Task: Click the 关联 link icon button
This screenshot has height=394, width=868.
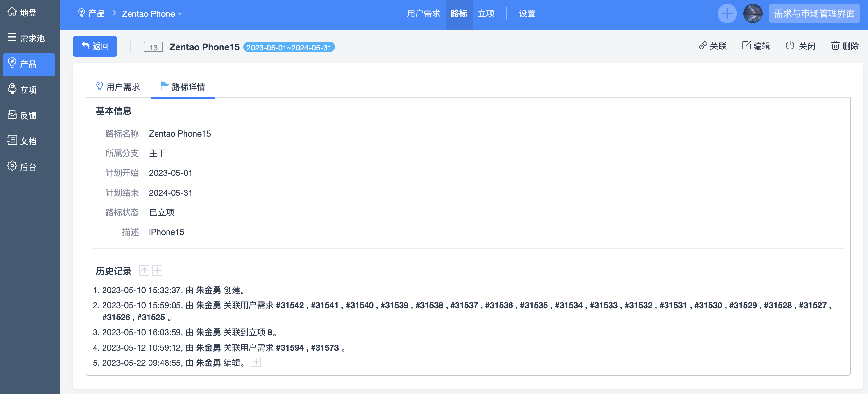Action: coord(712,46)
